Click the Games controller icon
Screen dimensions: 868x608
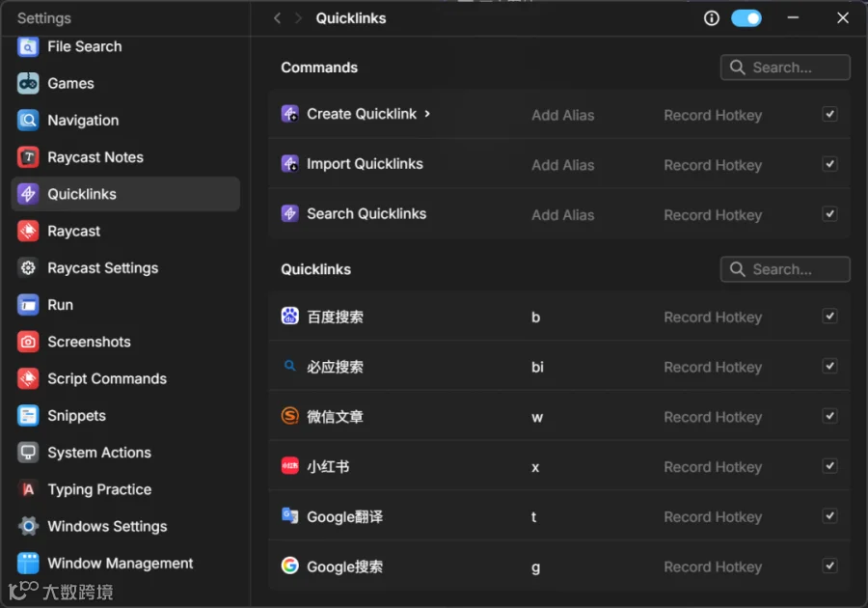coord(28,83)
